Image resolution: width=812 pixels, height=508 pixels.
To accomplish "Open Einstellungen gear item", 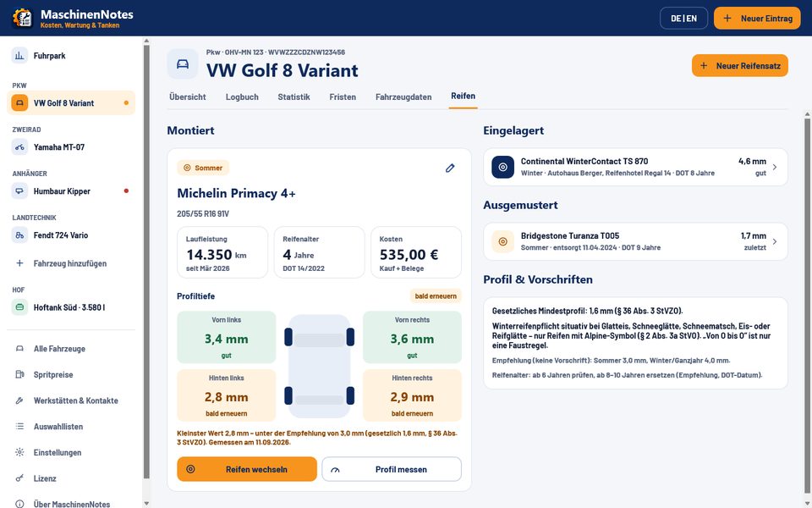I will pyautogui.click(x=71, y=452).
